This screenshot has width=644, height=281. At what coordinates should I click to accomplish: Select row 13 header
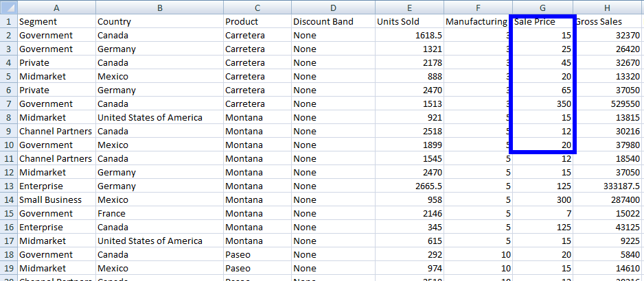coord(9,186)
